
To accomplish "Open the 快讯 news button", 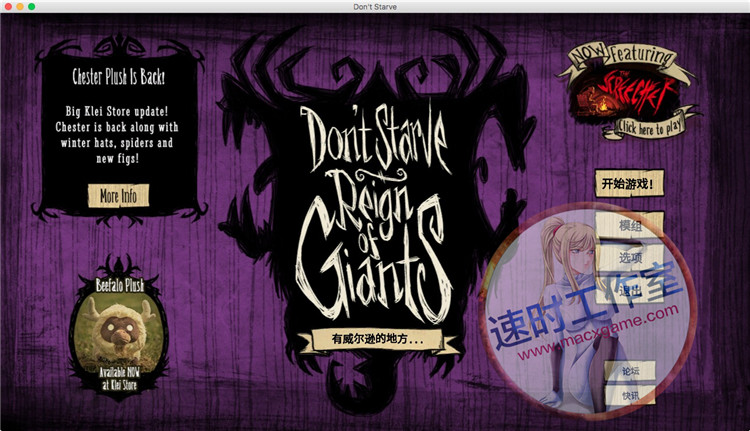I will [x=630, y=396].
